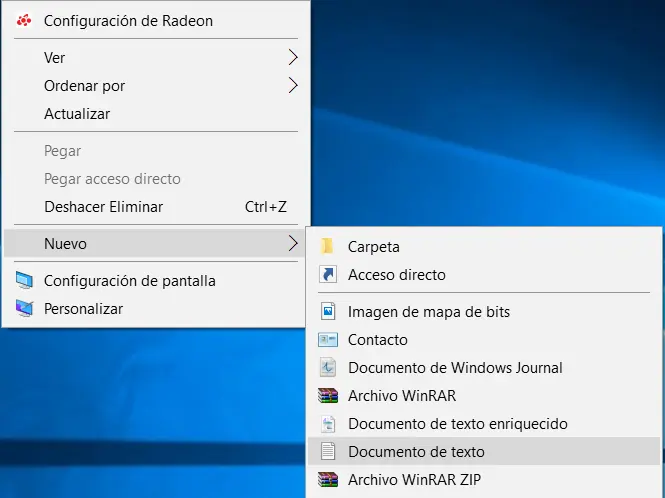This screenshot has width=665, height=498.
Task: Click the bitmap image file icon
Action: point(328,311)
